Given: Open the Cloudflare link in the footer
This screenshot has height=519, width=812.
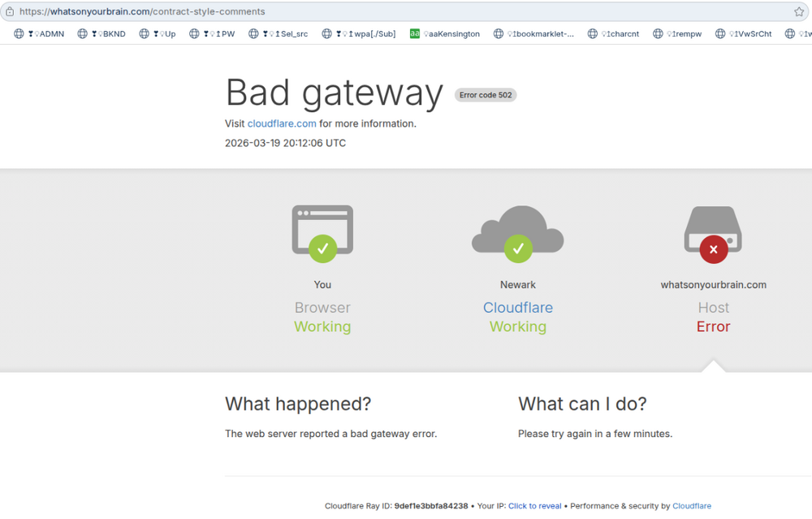Looking at the screenshot, I should 691,506.
